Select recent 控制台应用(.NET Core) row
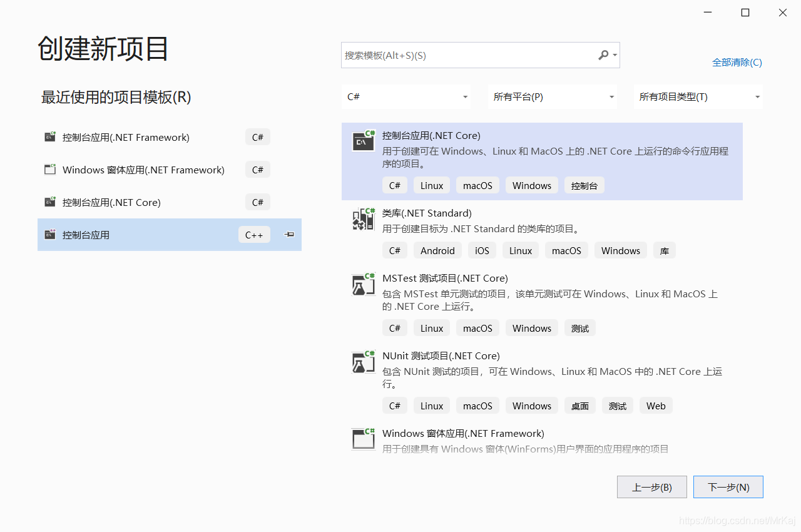 point(170,202)
